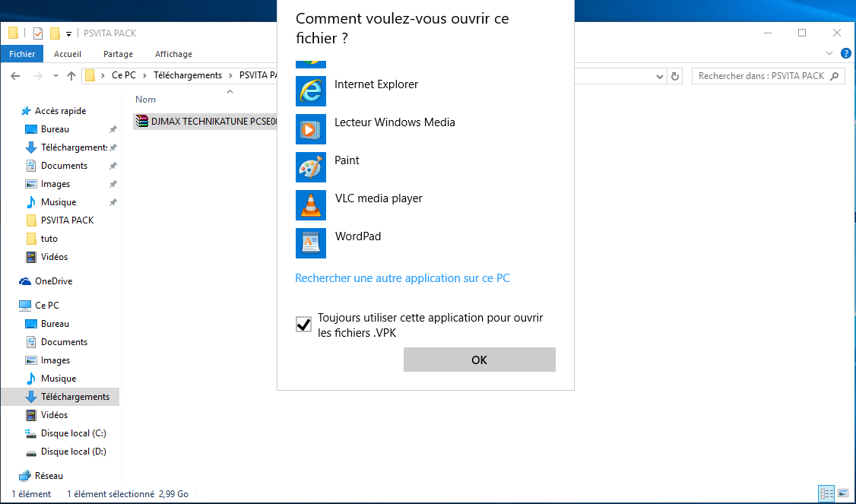Expand the ribbon with the chevron

[x=829, y=53]
